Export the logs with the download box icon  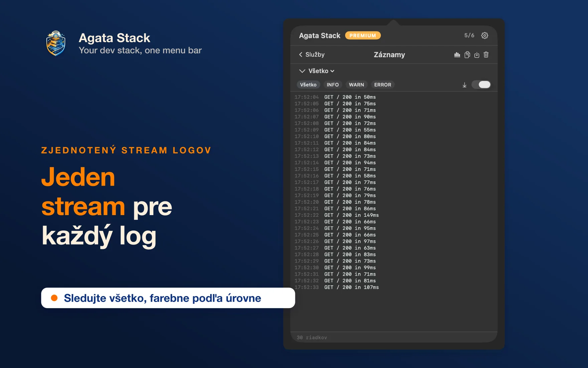click(x=477, y=55)
